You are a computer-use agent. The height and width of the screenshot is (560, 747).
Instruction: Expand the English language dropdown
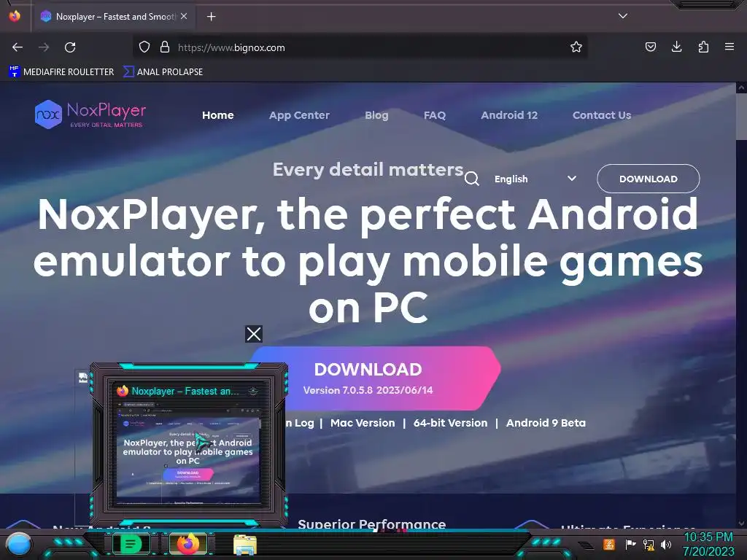click(535, 179)
